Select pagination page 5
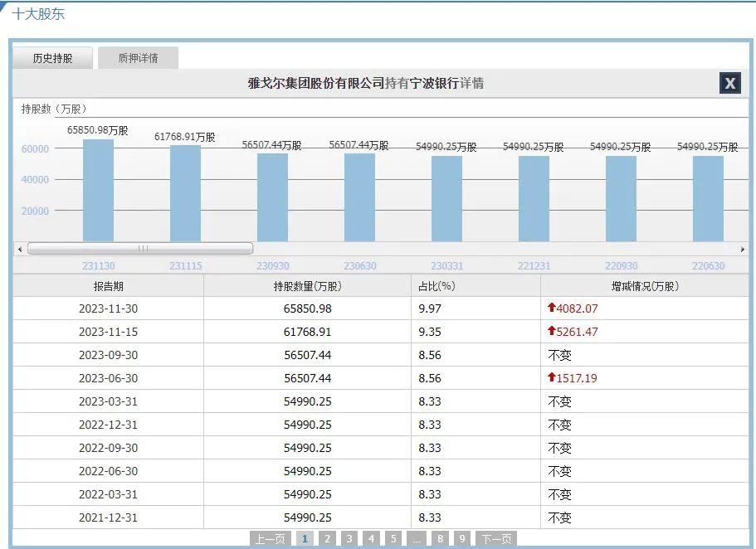 pos(393,538)
